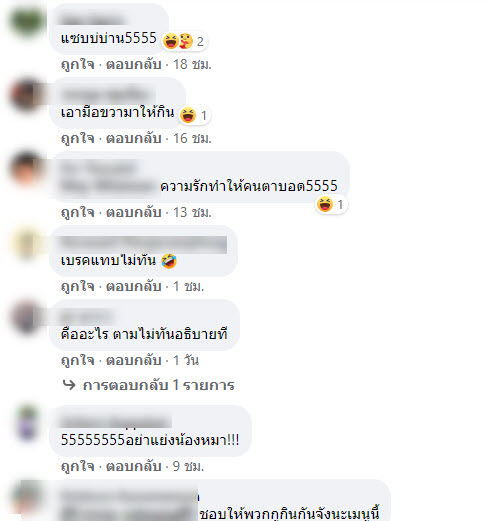Image resolution: width=494 pixels, height=521 pixels.
Task: Open laughing reaction on แซบบ่บ้าน5555 comment
Action: point(171,41)
